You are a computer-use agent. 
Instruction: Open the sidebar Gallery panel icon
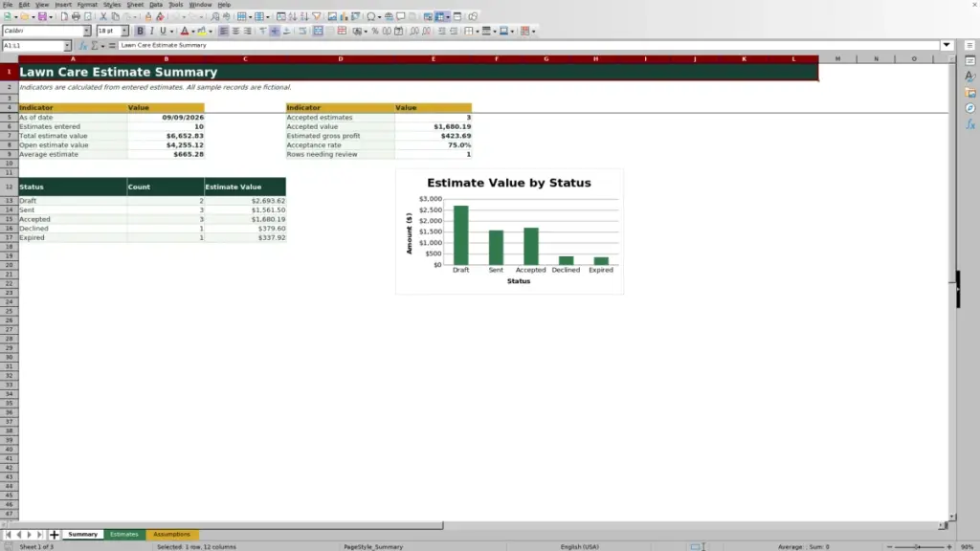[x=970, y=93]
